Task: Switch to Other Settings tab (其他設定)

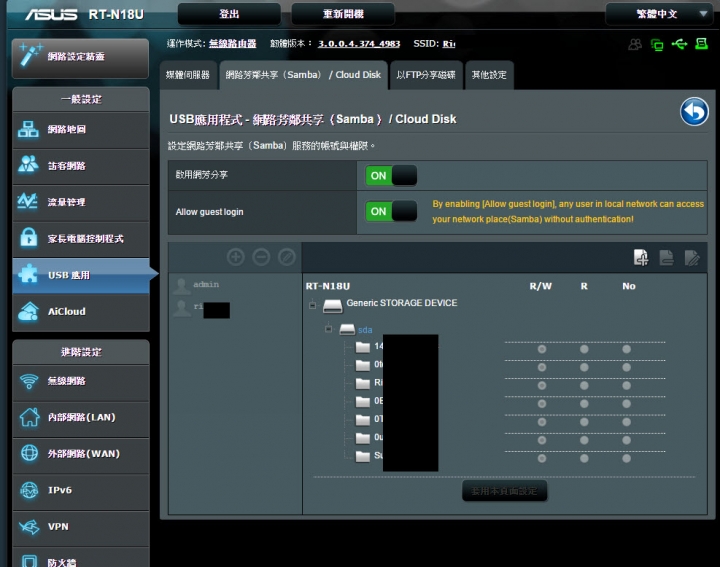Action: coord(489,75)
